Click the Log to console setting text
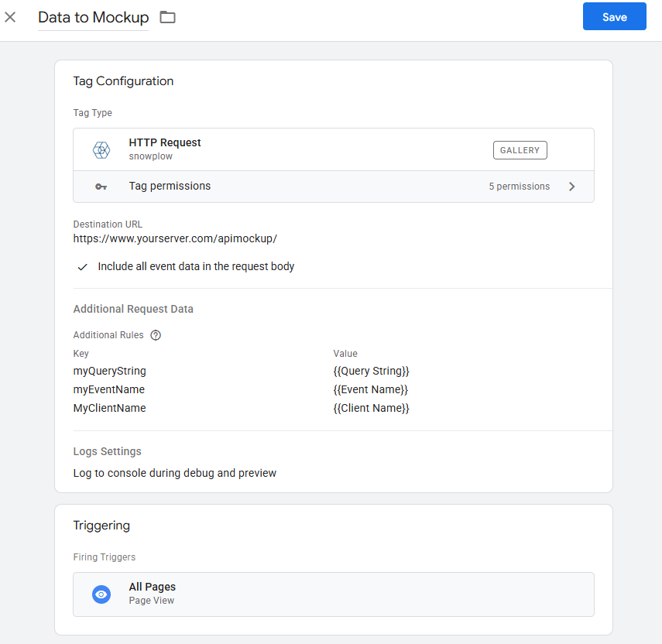 (174, 473)
